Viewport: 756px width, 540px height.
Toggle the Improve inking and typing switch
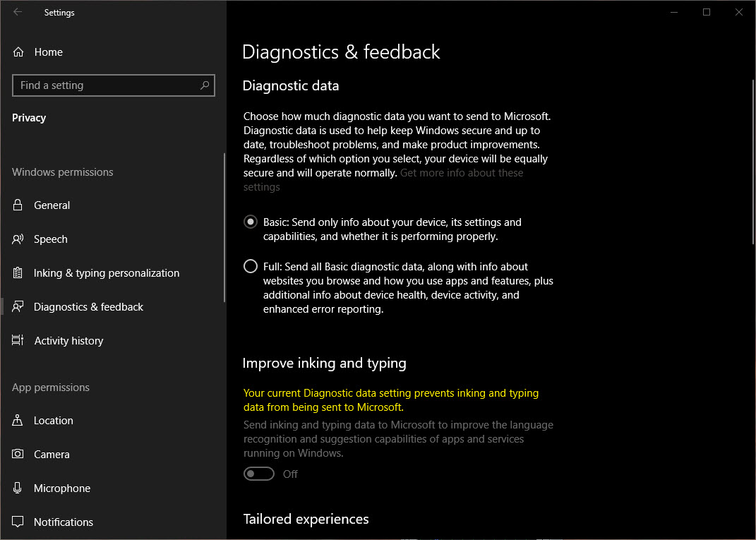point(259,474)
